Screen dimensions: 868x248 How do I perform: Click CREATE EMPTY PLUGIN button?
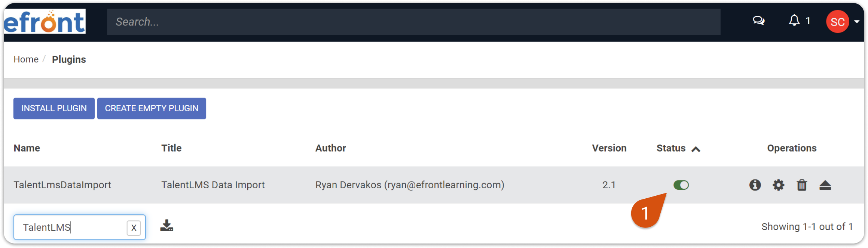152,108
